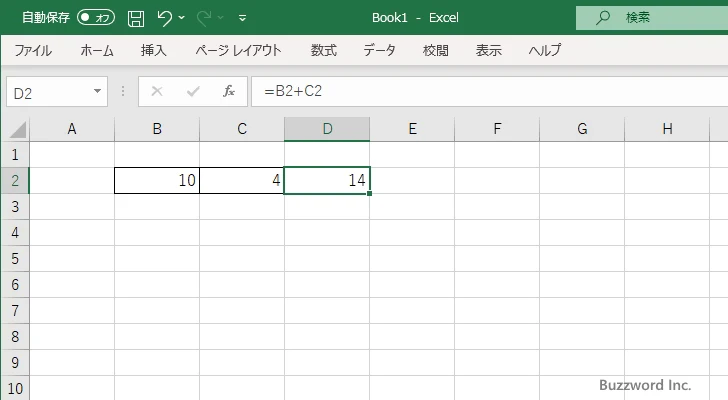This screenshot has width=728, height=400.
Task: Switch to the データ (Data) tab
Action: 379,50
